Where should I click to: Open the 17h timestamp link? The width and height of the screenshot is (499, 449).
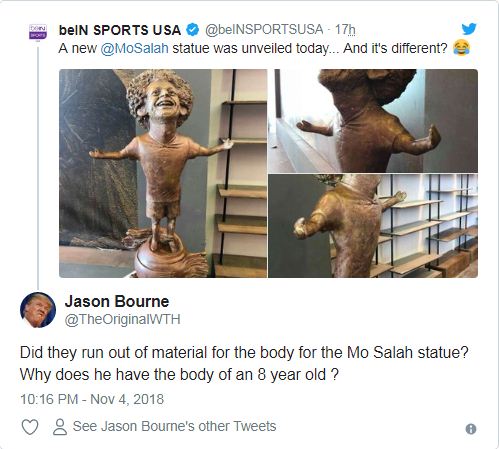point(345,30)
